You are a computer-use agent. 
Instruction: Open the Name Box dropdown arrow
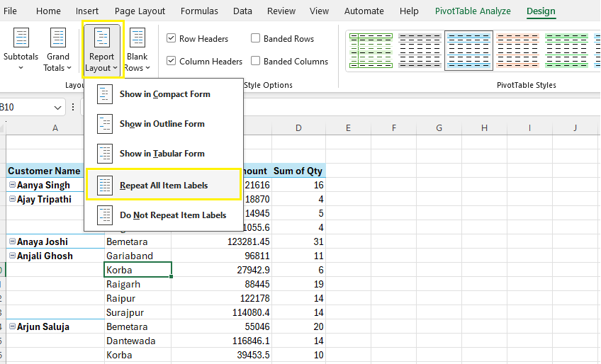click(x=57, y=108)
